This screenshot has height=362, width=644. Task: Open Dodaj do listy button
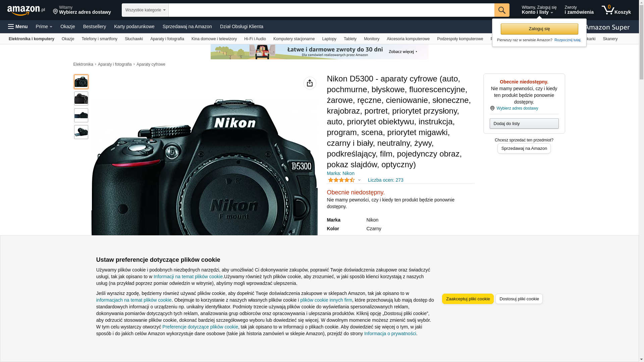[x=524, y=124]
